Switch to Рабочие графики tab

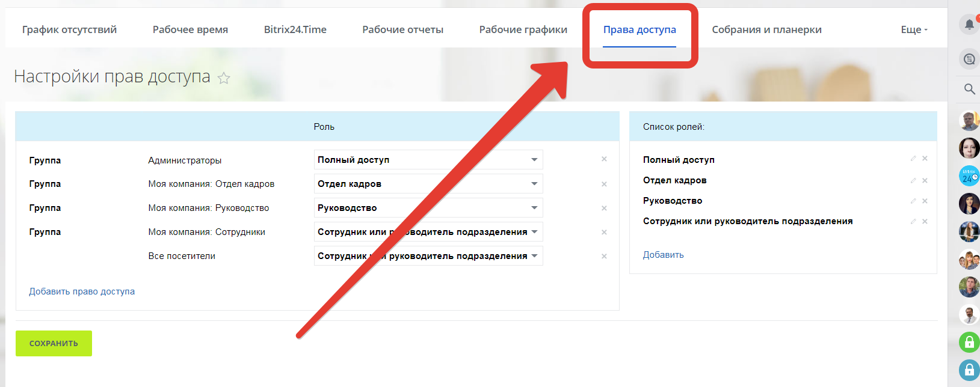523,29
